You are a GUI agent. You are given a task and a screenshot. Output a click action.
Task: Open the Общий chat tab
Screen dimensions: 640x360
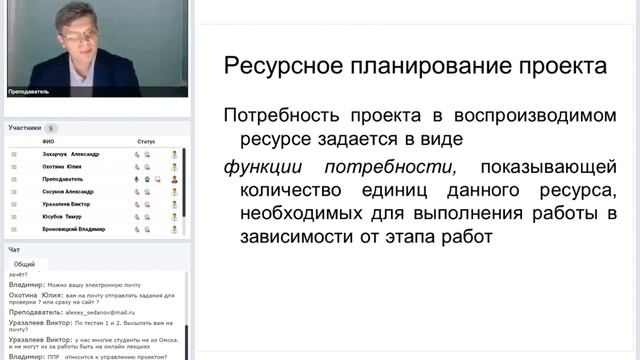24,264
